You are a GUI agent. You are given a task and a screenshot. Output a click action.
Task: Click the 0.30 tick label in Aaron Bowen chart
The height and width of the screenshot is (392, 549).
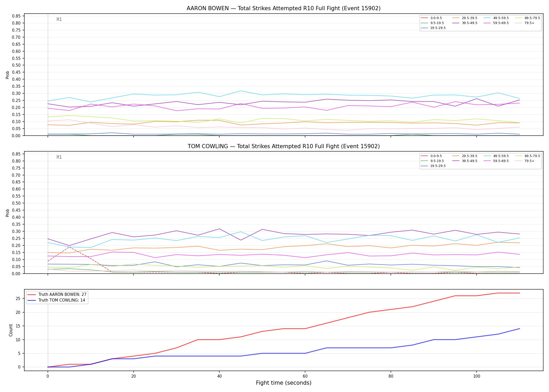[16, 93]
